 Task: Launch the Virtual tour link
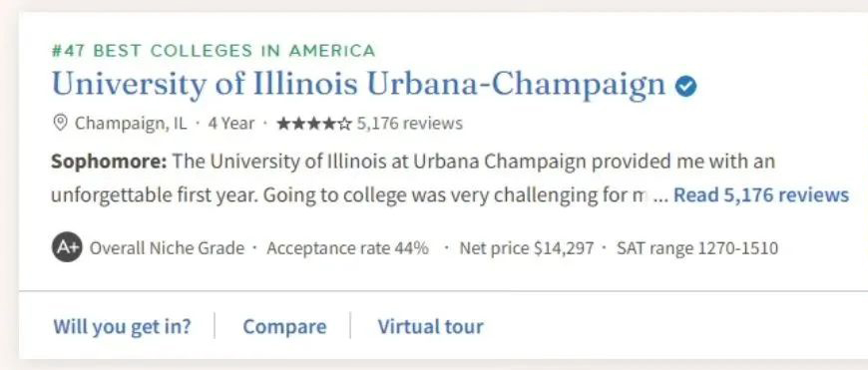(x=430, y=326)
